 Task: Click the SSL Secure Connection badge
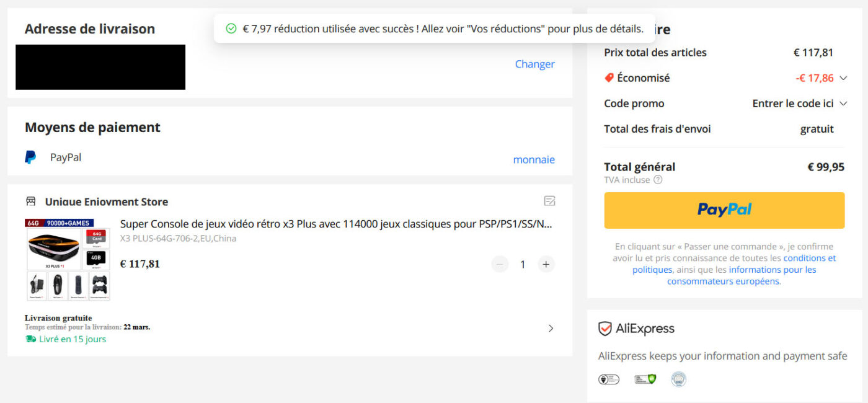(645, 379)
